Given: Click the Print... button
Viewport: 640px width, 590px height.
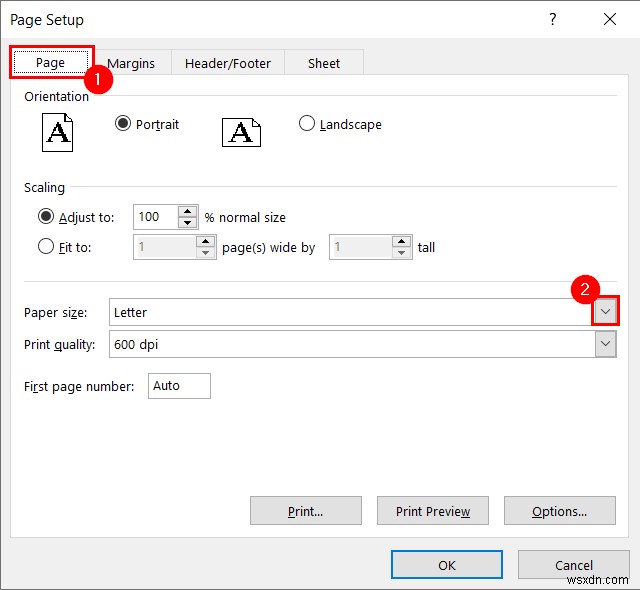Looking at the screenshot, I should pos(306,511).
